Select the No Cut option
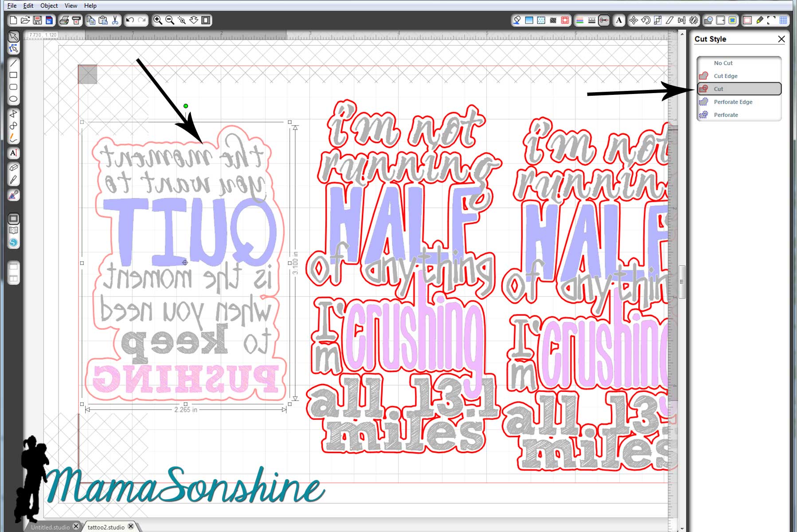Image resolution: width=798 pixels, height=532 pixels. (723, 63)
